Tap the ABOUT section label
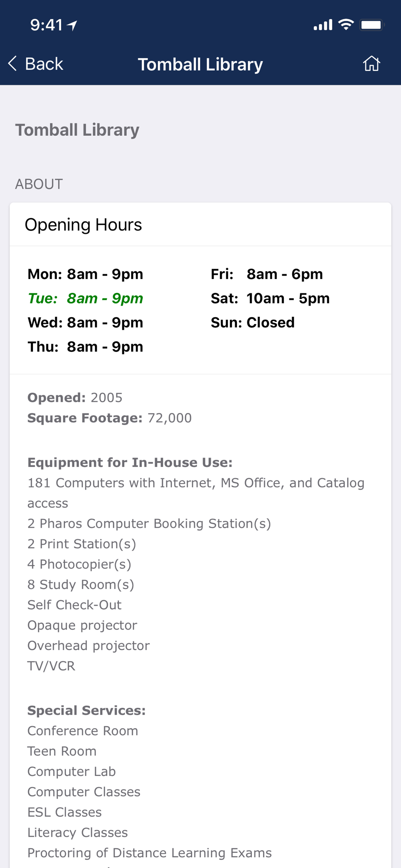 click(x=39, y=184)
